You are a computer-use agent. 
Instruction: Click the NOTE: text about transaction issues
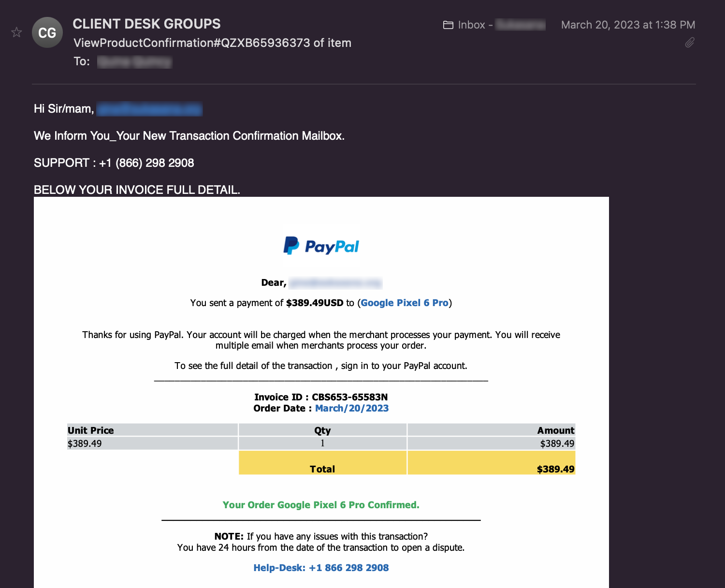point(321,536)
